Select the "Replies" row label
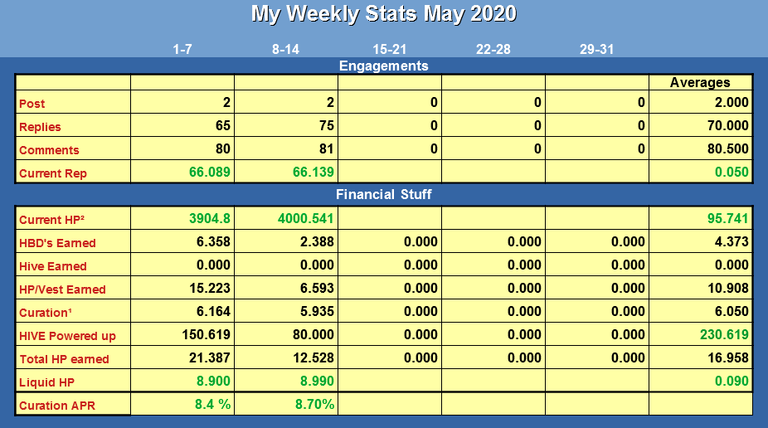Screen dimensions: 768x428 click(40, 127)
